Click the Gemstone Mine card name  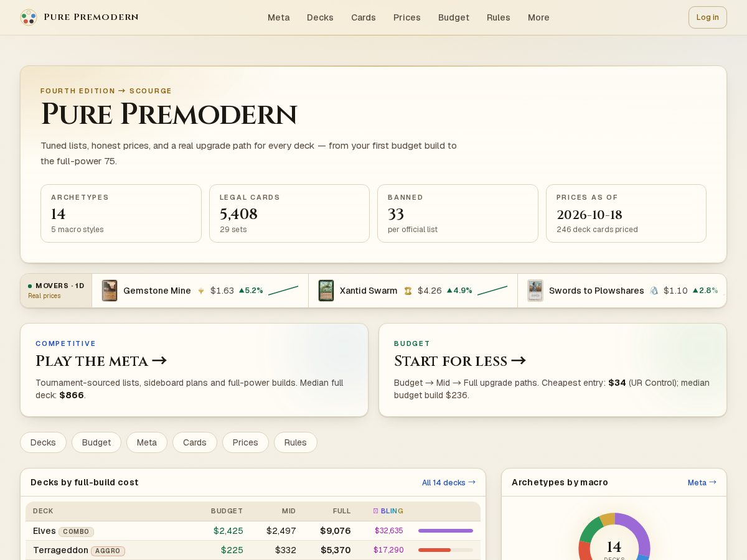tap(157, 291)
